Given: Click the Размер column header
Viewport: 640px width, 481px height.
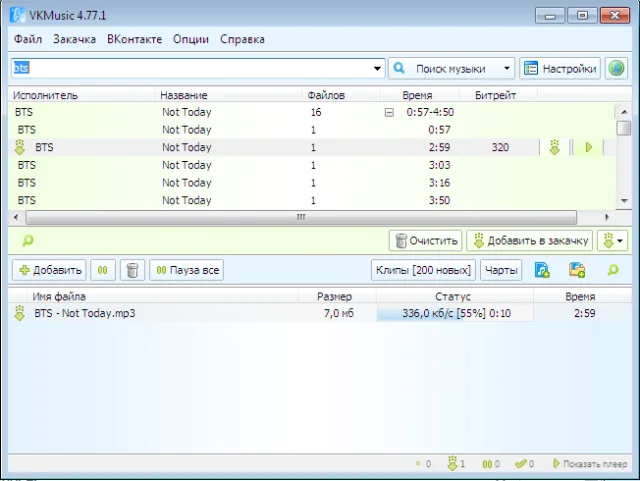Looking at the screenshot, I should (337, 296).
